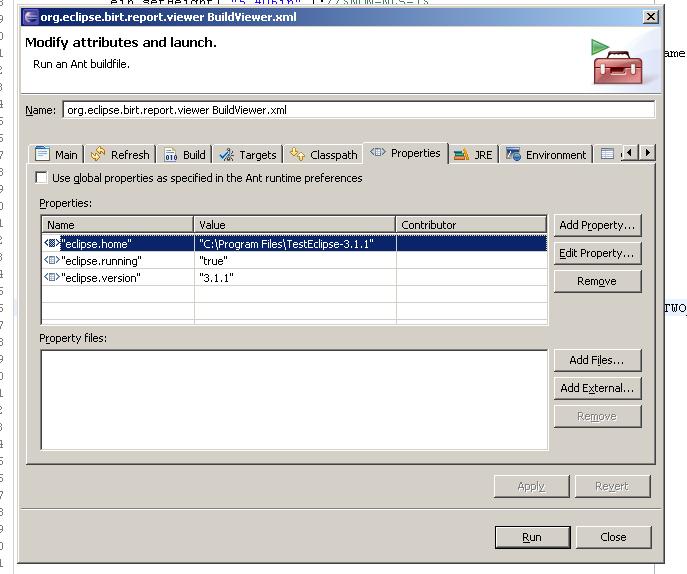Switch to the Environment tab

pyautogui.click(x=546, y=155)
